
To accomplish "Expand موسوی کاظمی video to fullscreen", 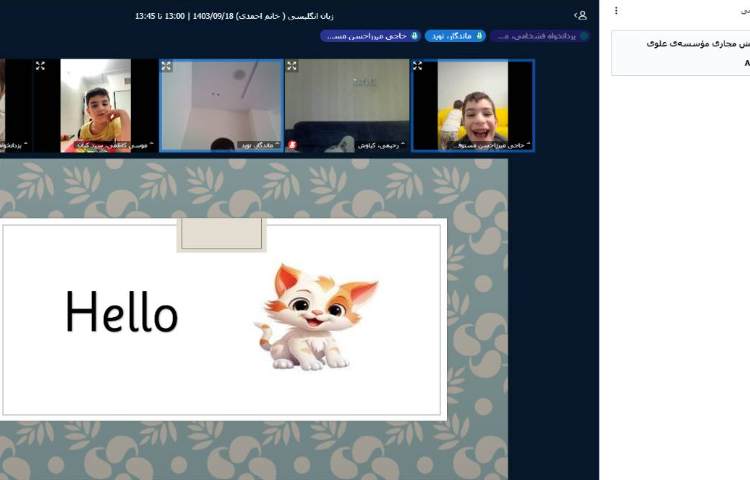I will pos(41,66).
